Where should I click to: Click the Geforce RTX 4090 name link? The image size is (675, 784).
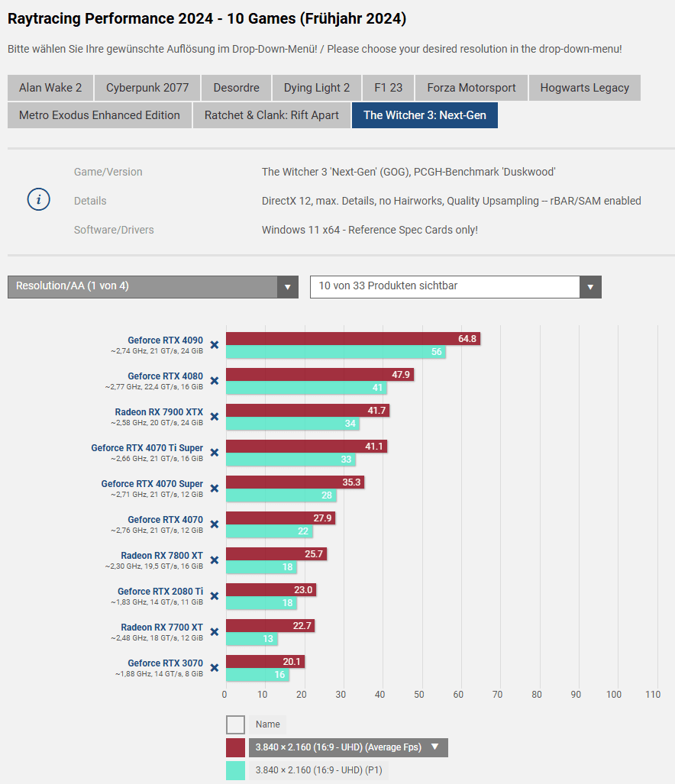click(x=166, y=340)
